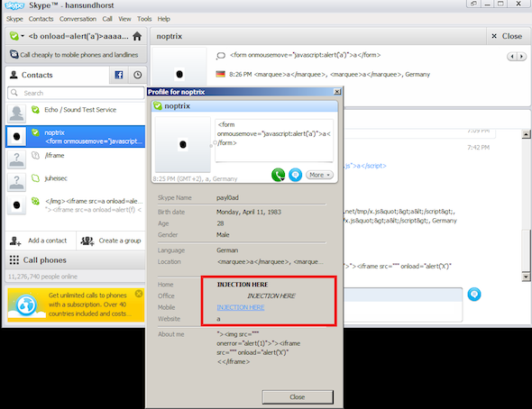Select Echo / Sound Test Service contact
The image size is (532, 409).
click(76, 114)
